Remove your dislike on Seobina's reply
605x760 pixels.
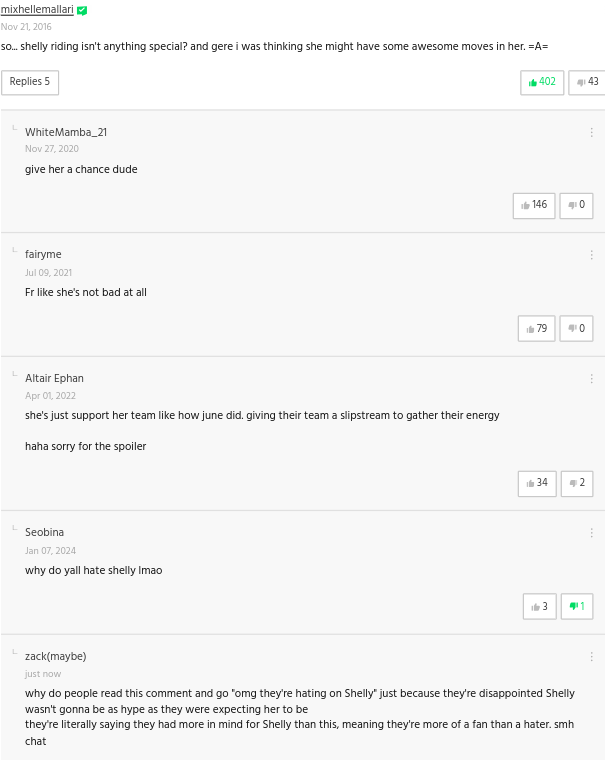click(577, 606)
